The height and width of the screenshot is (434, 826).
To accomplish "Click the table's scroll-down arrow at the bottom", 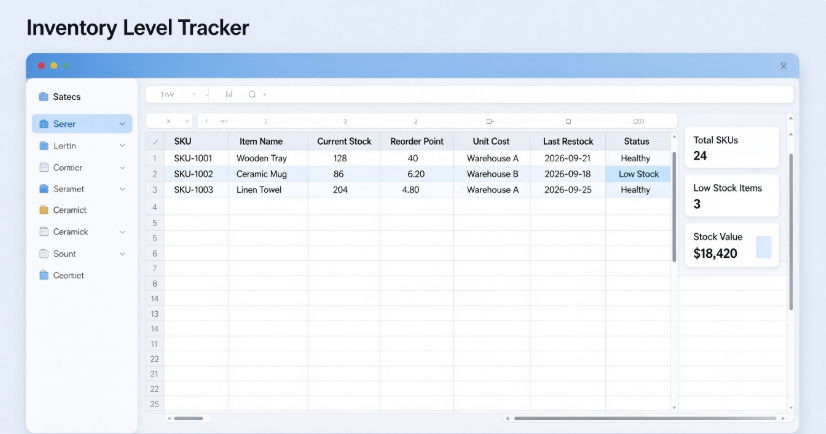I will tap(674, 408).
